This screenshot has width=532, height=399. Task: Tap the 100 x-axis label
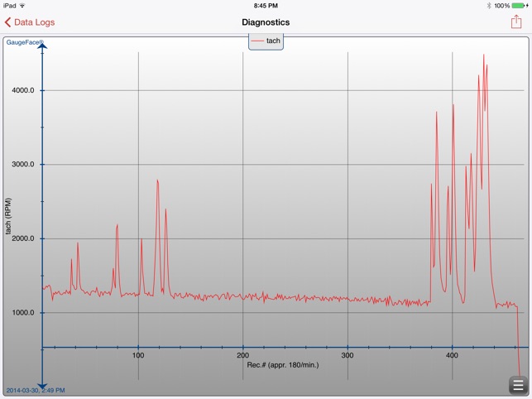coord(138,355)
